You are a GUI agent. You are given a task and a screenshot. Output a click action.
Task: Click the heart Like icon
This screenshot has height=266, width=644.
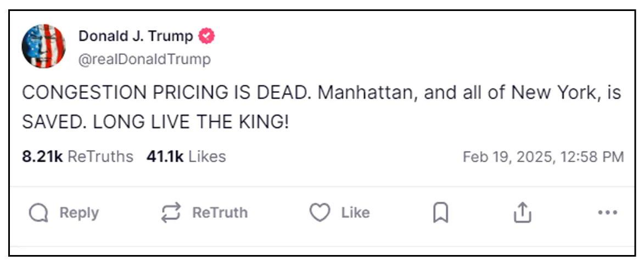coord(320,213)
